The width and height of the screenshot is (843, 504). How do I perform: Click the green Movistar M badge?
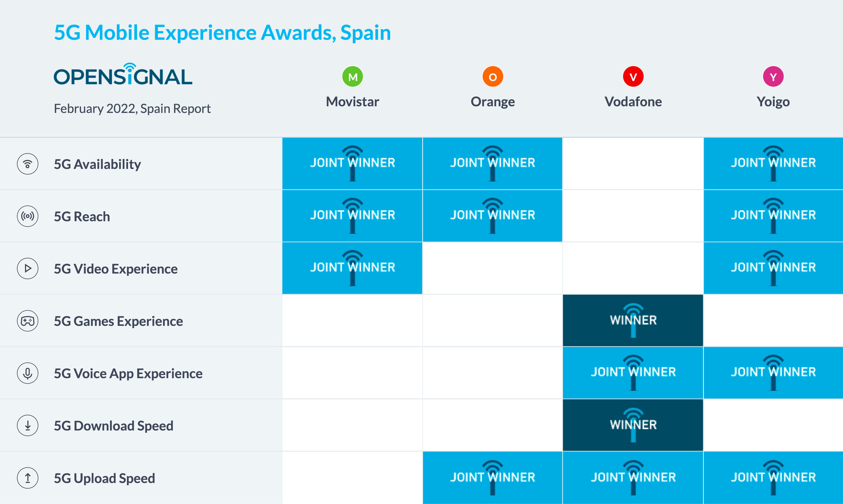[x=353, y=77]
